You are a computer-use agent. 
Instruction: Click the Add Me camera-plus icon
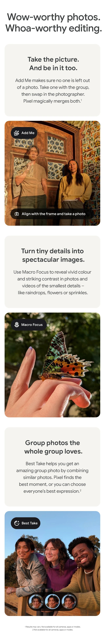(17, 133)
